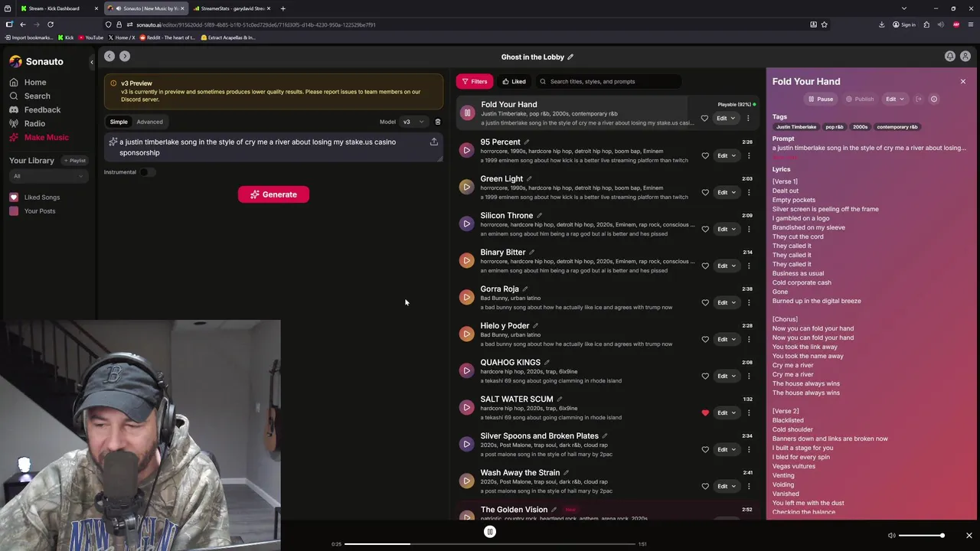Open the Filters button
Viewport: 980px width, 551px height.
click(x=474, y=81)
